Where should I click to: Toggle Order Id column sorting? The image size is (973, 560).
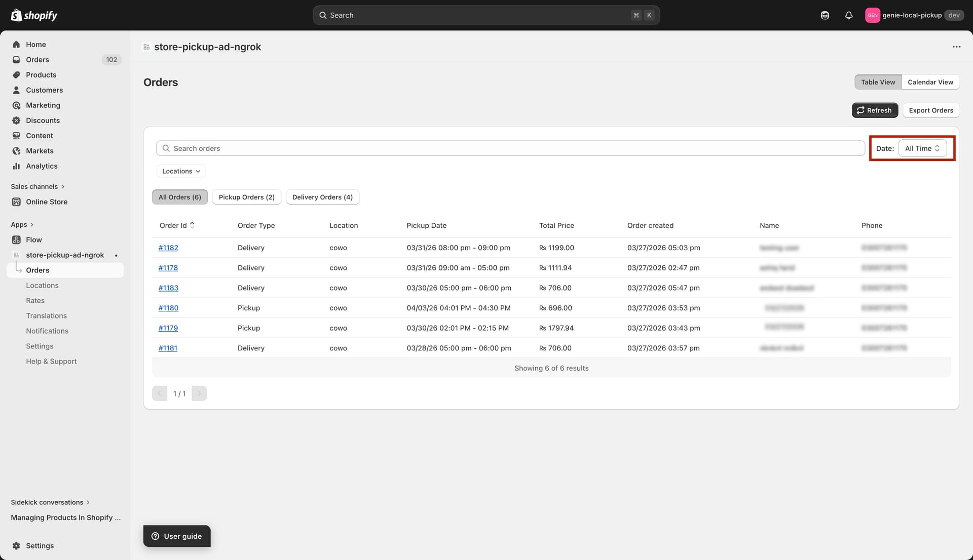coord(177,225)
